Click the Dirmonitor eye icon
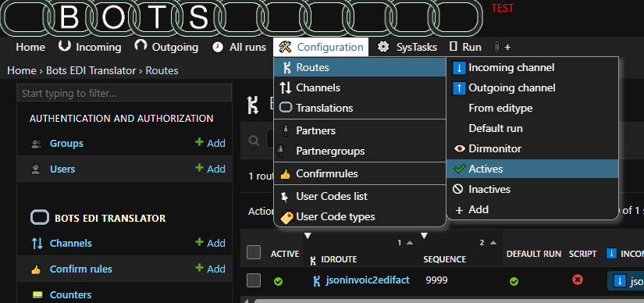Viewport: 644px width, 303px height. [x=460, y=148]
